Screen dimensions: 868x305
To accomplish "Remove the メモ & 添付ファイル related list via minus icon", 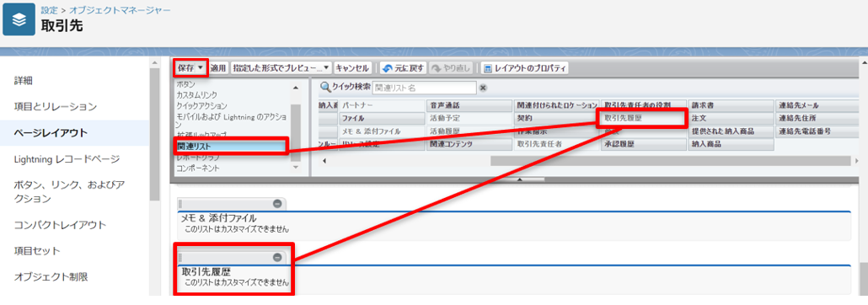I will pyautogui.click(x=277, y=204).
